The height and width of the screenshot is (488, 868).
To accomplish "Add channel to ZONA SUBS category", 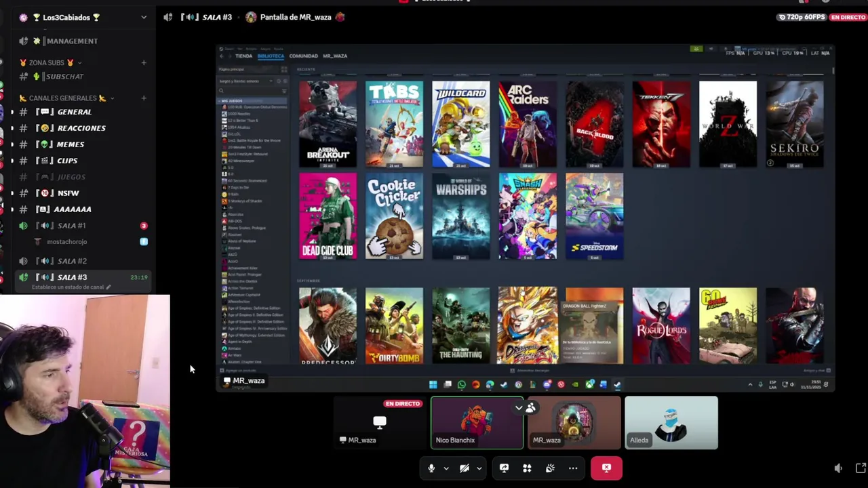I will [x=143, y=62].
